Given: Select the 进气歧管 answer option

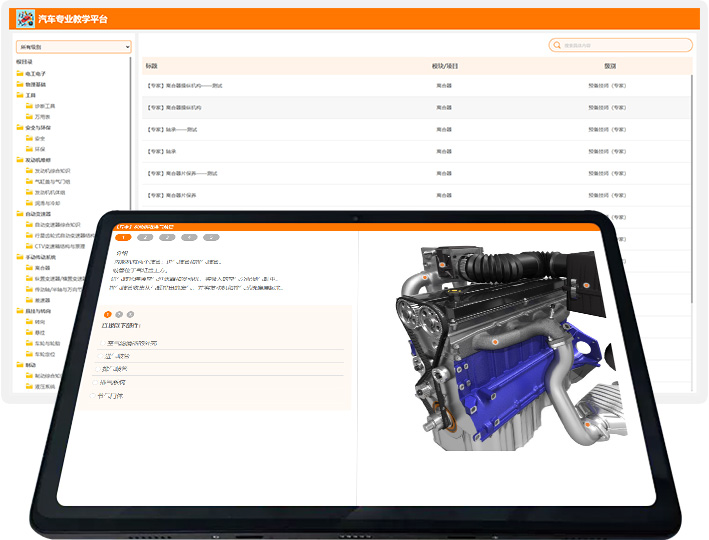Looking at the screenshot, I should click(x=100, y=356).
